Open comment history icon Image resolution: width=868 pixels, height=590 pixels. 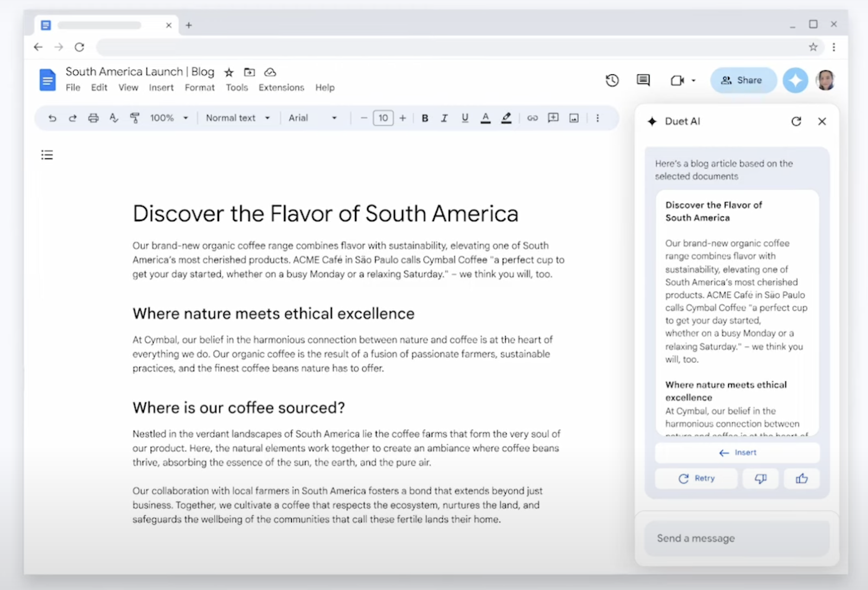pos(643,80)
